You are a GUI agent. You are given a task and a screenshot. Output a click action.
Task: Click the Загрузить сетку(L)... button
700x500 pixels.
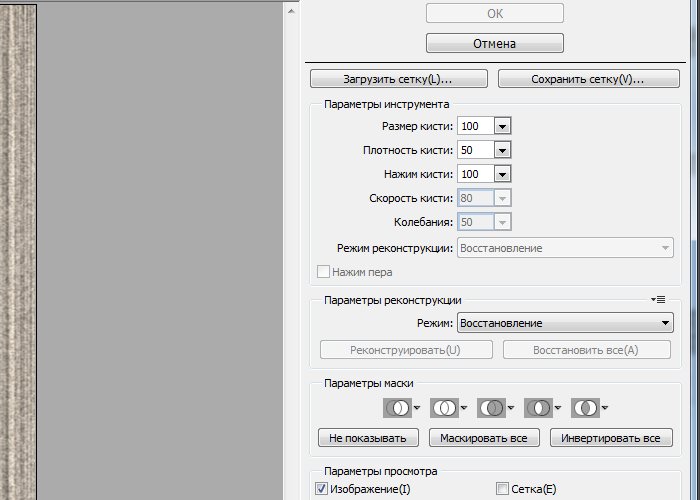point(398,78)
